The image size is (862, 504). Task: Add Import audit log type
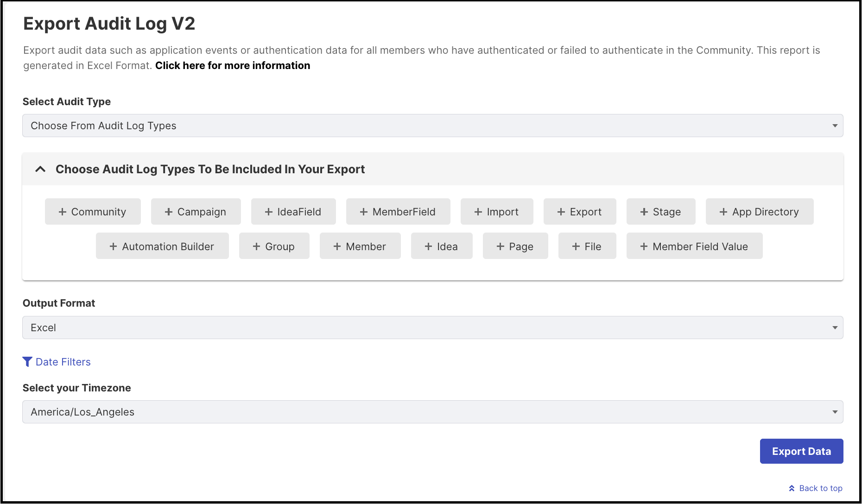point(497,212)
